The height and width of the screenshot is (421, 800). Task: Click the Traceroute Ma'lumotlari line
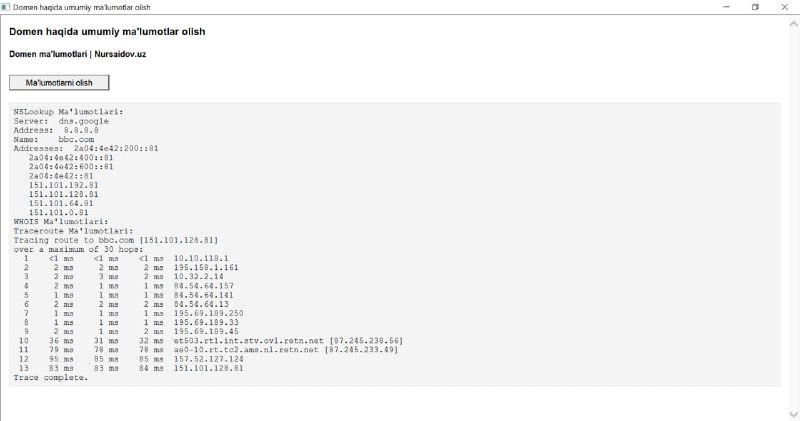73,231
